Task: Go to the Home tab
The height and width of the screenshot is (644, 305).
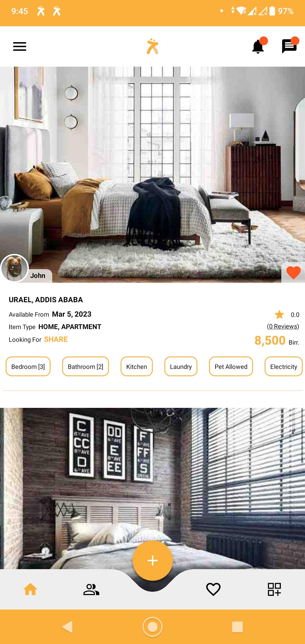Action: (x=30, y=589)
